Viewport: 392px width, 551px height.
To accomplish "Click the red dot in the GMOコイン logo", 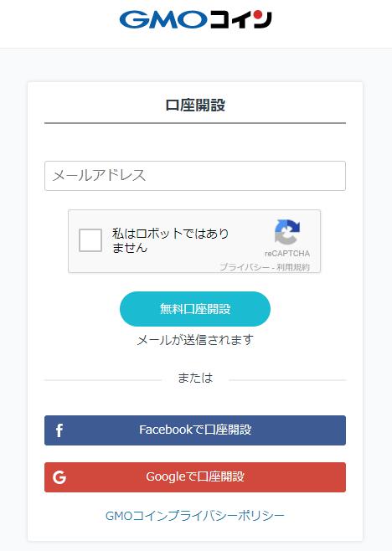I will click(x=257, y=15).
